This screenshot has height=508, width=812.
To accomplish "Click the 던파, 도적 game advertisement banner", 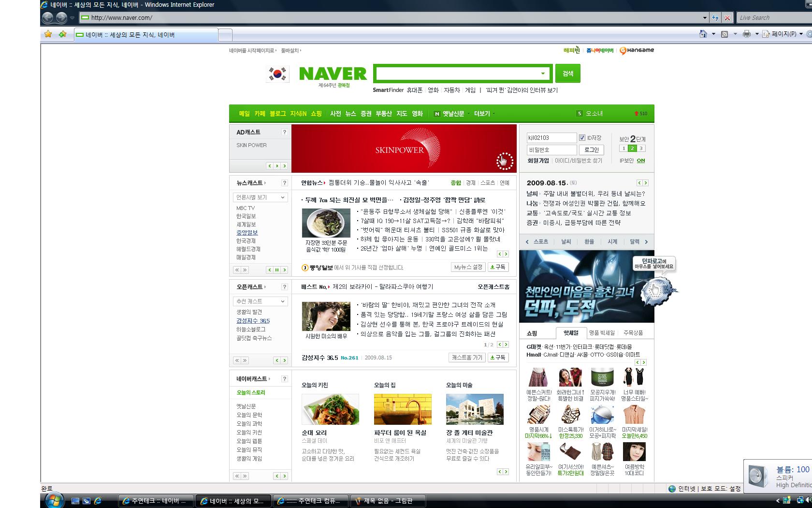I will coord(587,286).
